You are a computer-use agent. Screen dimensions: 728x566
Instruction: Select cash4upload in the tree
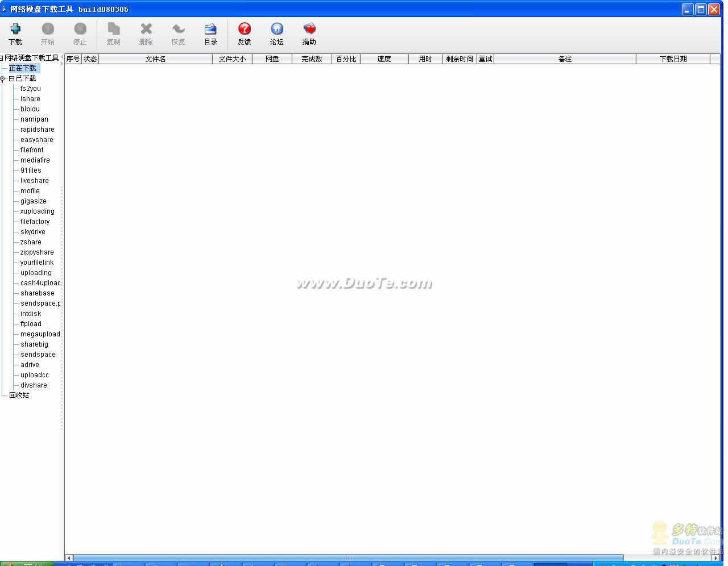40,283
